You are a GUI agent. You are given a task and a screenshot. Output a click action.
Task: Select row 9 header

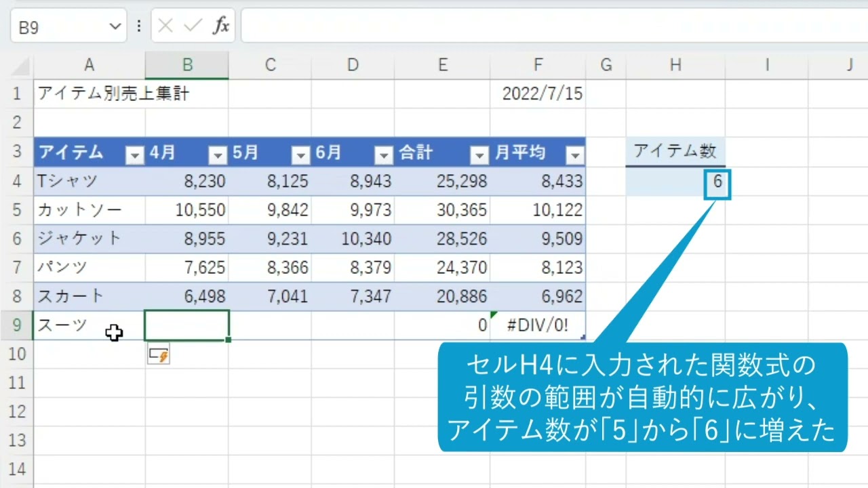(17, 325)
